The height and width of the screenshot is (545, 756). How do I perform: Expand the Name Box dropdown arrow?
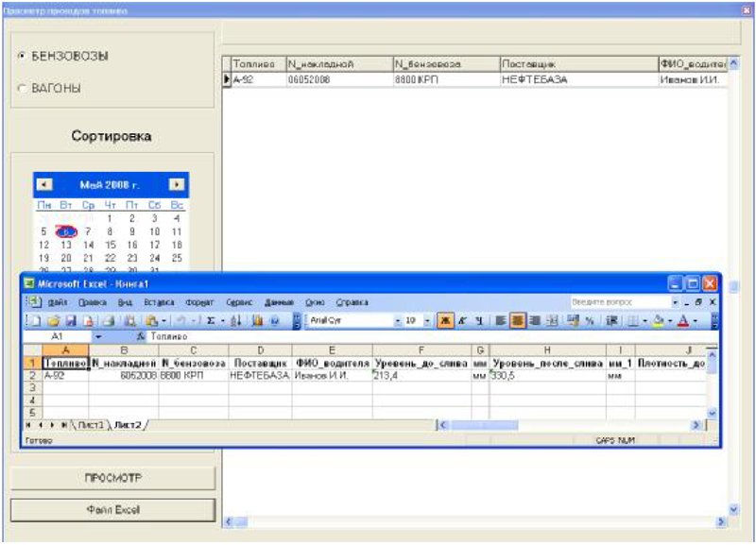point(98,336)
